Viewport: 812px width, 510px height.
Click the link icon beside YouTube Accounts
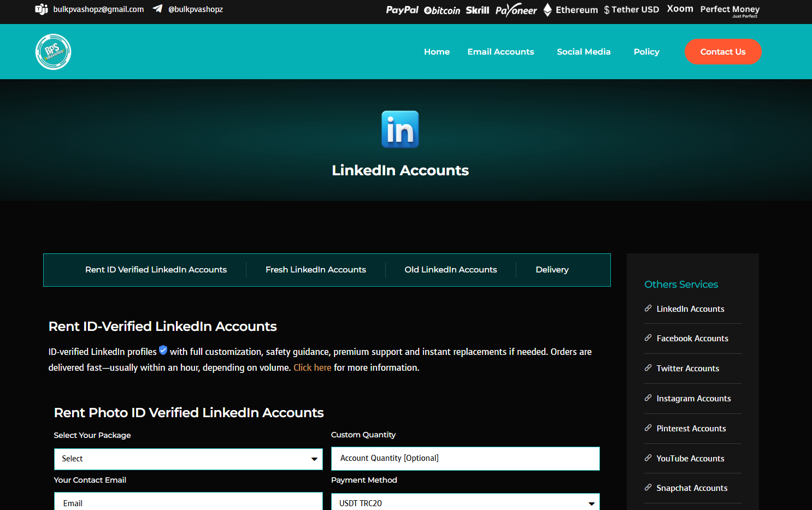click(648, 458)
